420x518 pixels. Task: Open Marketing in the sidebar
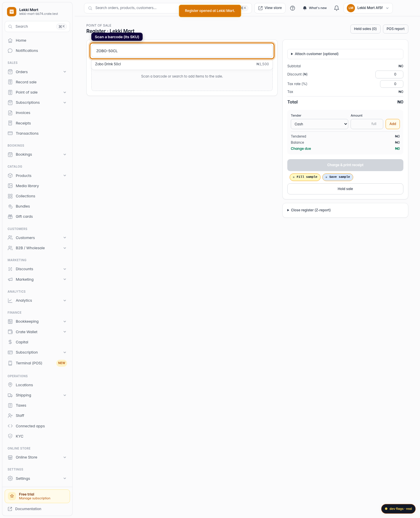click(x=37, y=279)
